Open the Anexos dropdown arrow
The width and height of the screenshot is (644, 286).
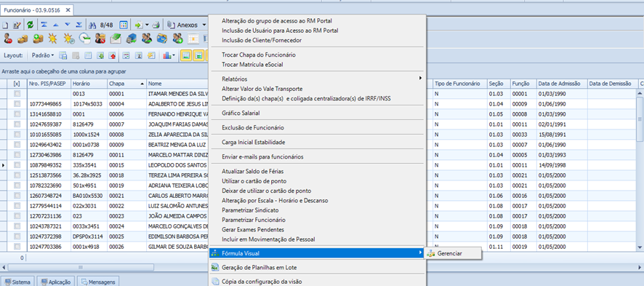[204, 25]
